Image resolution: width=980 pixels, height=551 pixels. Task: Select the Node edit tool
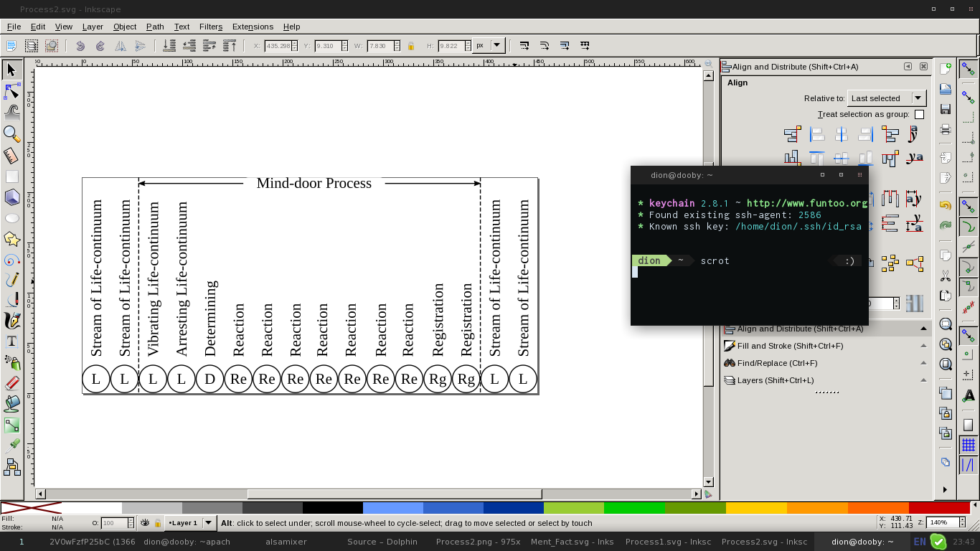11,91
